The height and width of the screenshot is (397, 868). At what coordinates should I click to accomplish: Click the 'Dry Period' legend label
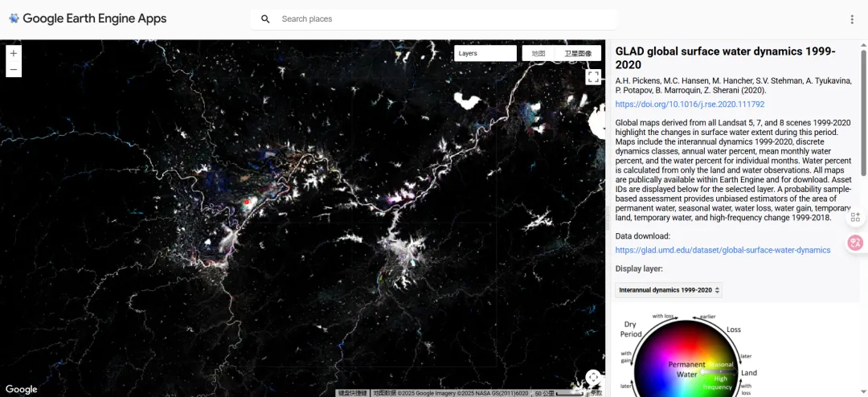[631, 329]
